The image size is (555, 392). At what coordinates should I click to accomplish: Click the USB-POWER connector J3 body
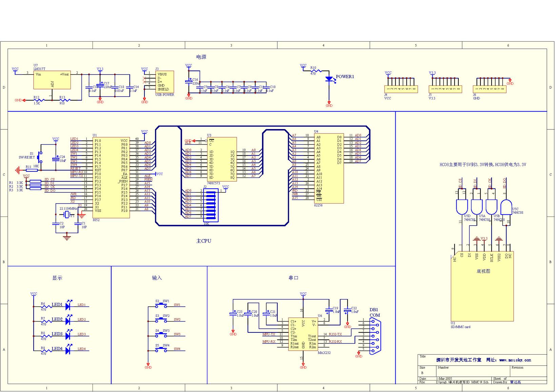[165, 82]
